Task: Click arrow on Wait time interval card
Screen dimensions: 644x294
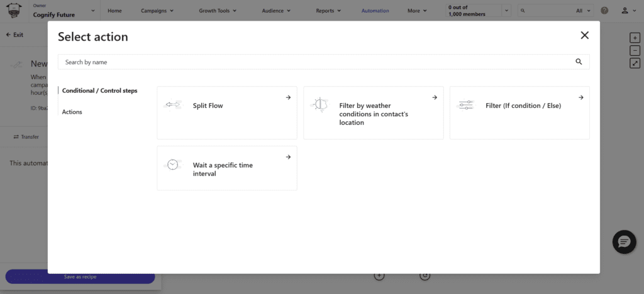Action: pos(288,157)
